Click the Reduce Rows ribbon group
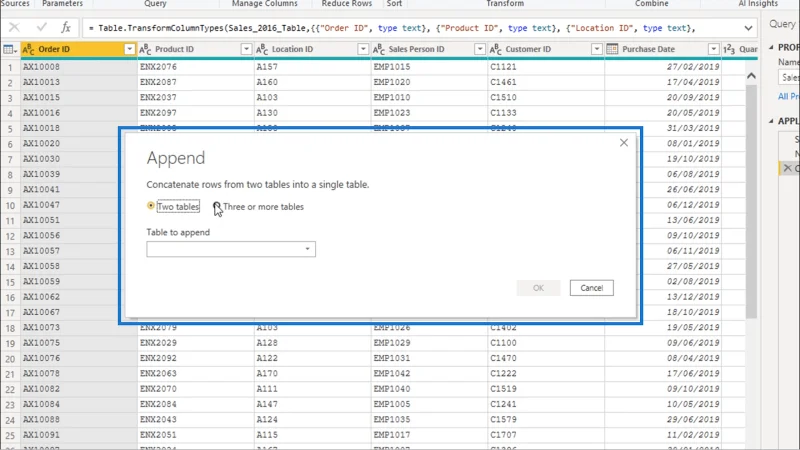This screenshot has height=450, width=800. (x=346, y=4)
